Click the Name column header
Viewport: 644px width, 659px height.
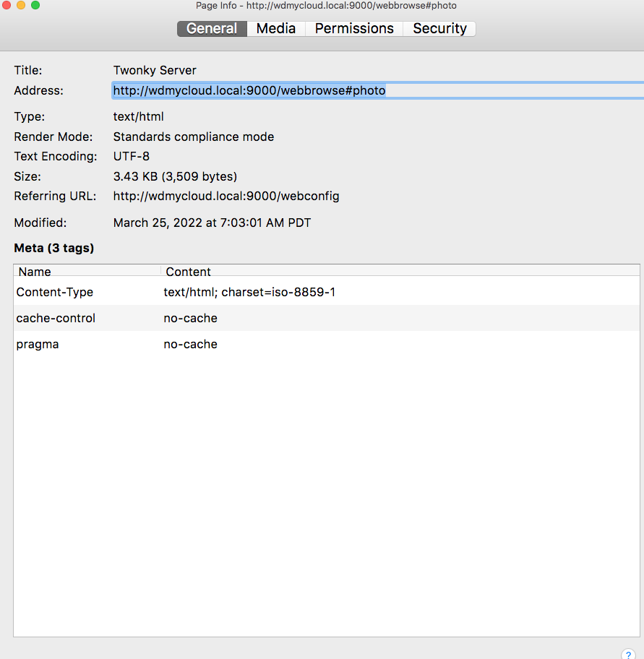point(87,271)
